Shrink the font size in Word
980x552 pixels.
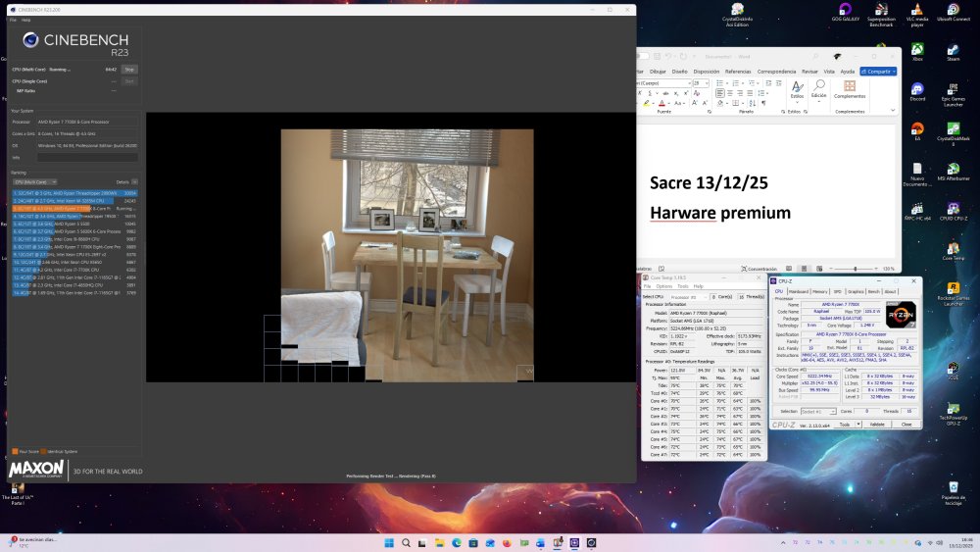point(705,103)
